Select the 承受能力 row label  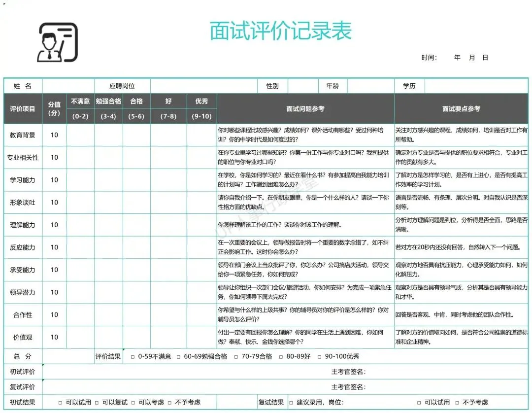(x=23, y=270)
